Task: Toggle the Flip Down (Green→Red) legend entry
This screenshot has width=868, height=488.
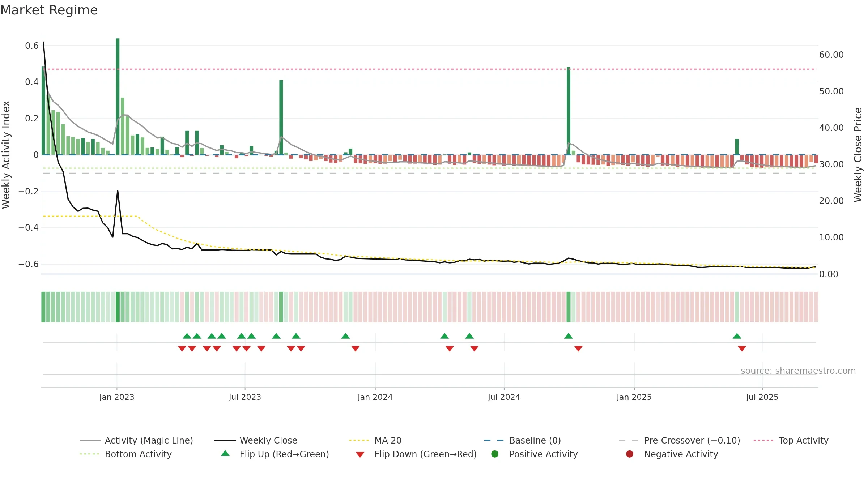Action: pyautogui.click(x=416, y=454)
